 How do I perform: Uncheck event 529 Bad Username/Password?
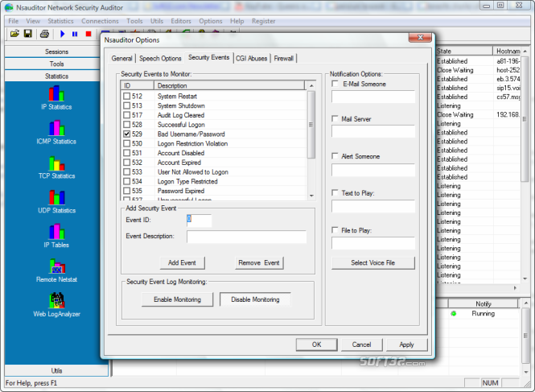pos(126,134)
